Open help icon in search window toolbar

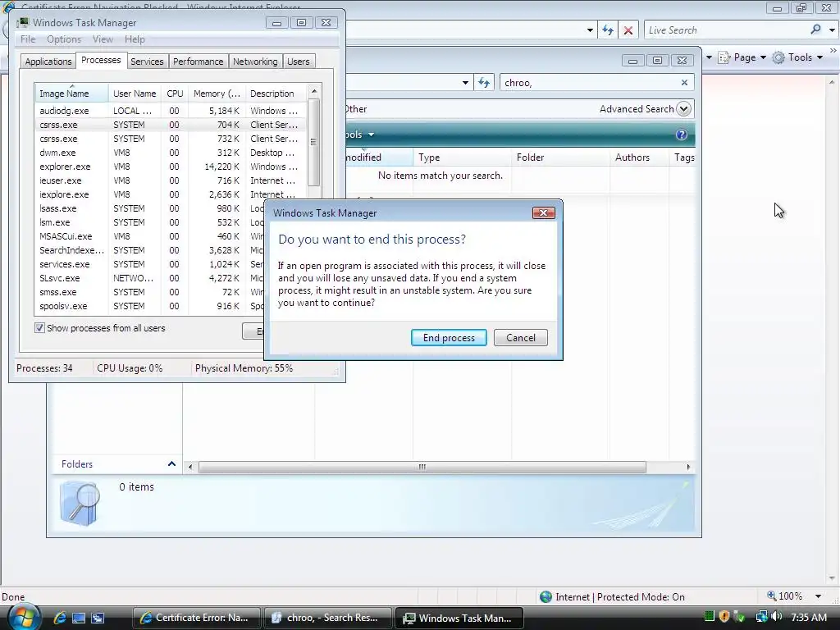[x=682, y=135]
